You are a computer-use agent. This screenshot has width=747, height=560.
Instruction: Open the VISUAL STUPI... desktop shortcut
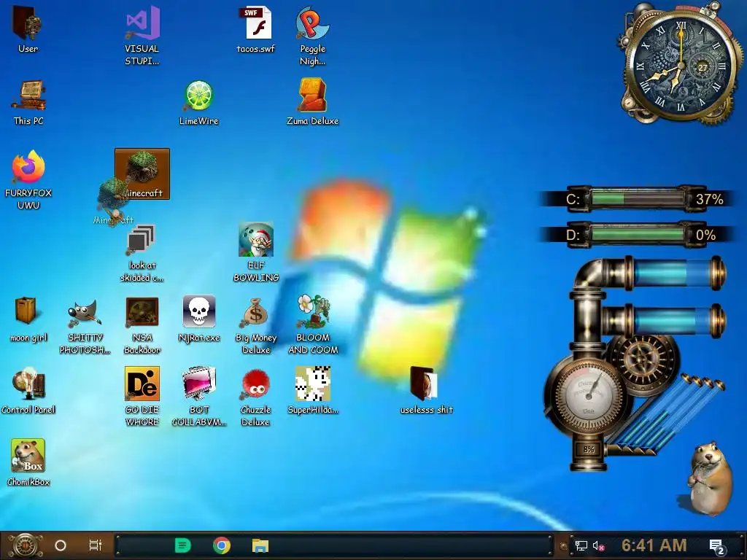point(142,36)
